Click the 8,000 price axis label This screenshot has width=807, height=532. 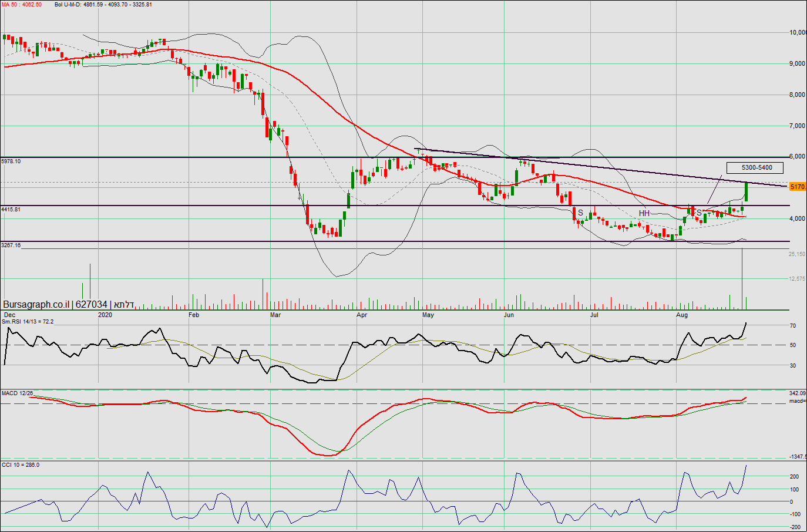[x=798, y=95]
